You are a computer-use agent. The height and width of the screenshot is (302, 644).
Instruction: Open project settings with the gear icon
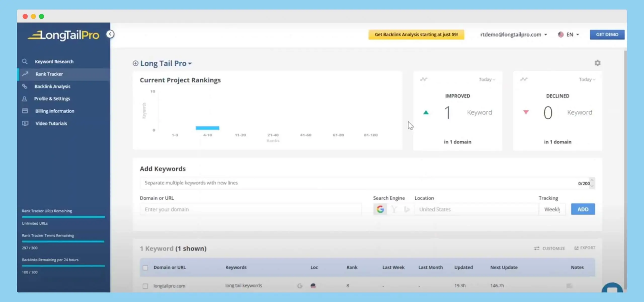[x=598, y=63]
